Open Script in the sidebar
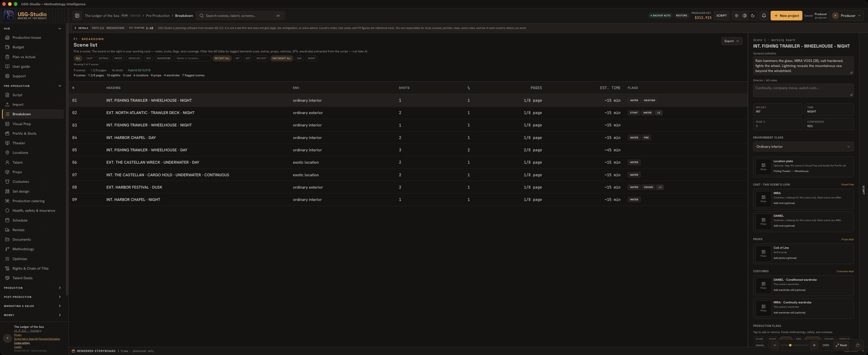This screenshot has width=868, height=355. (x=33, y=95)
